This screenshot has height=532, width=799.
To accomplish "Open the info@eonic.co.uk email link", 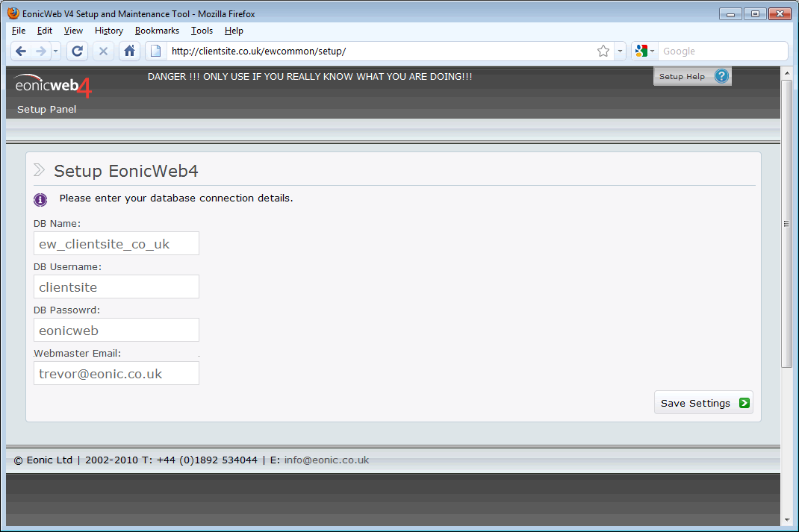I will [x=326, y=460].
